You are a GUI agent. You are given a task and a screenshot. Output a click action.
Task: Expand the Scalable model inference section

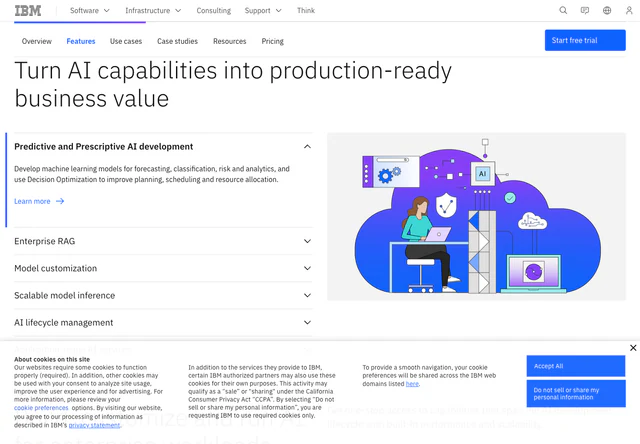tap(163, 295)
